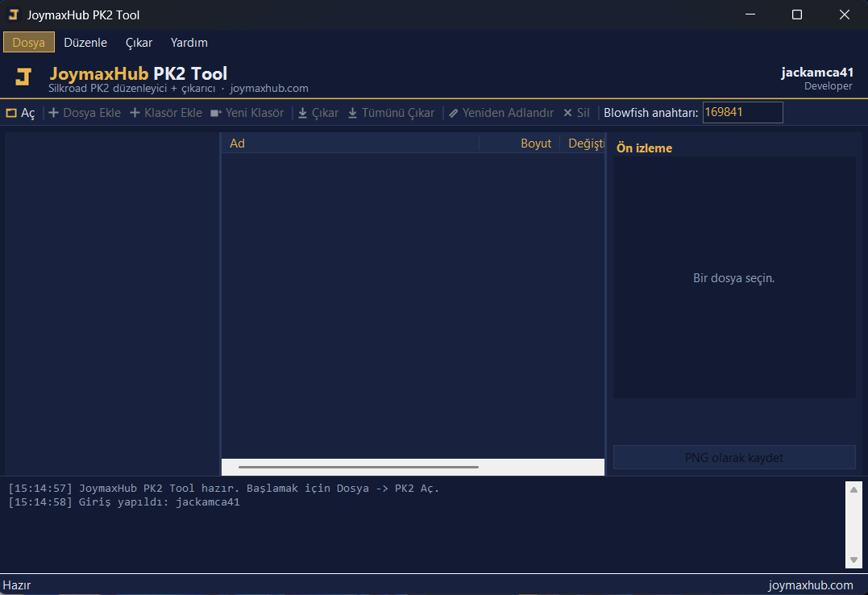Click the Yeniden Adlandır pencil icon
This screenshot has width=868, height=595.
[x=454, y=113]
